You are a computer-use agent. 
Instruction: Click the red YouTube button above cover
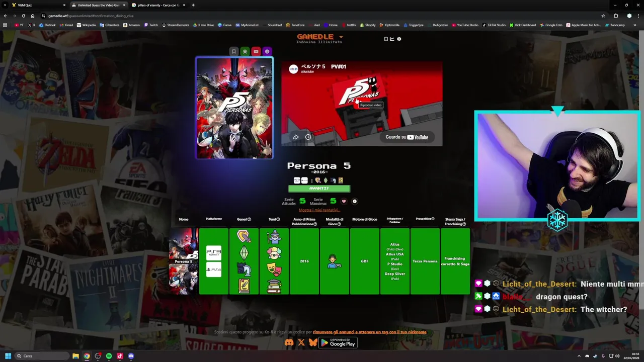(256, 51)
